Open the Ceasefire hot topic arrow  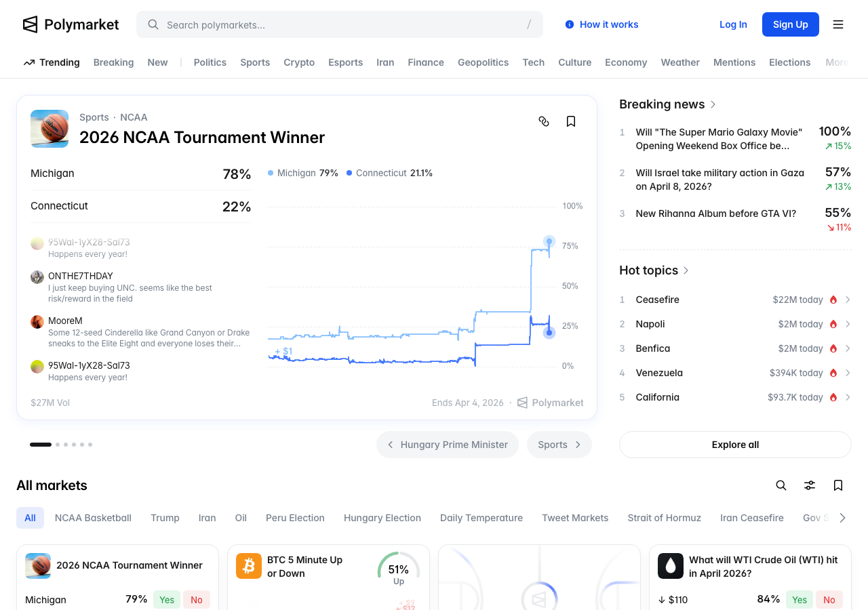pyautogui.click(x=848, y=300)
